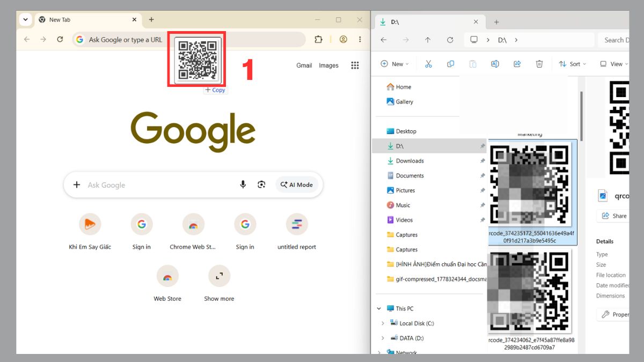Add a new File Explorer tab
The image size is (644, 362).
pyautogui.click(x=496, y=22)
